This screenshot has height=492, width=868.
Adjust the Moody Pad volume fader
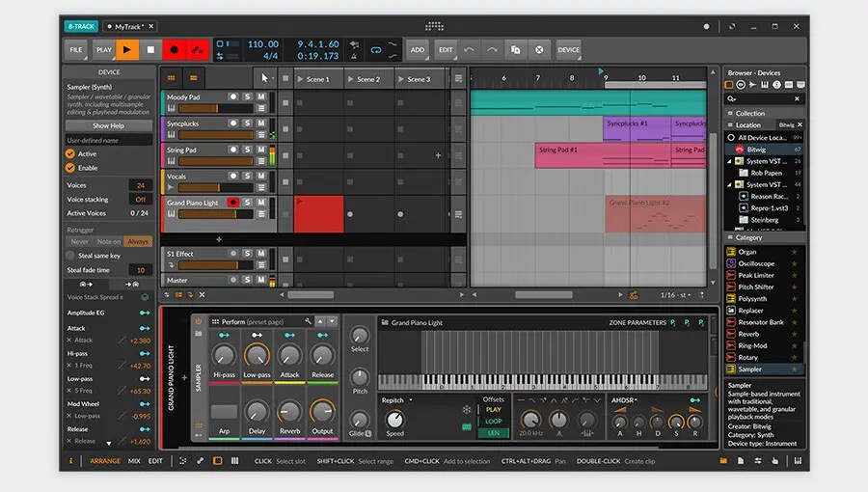(x=215, y=108)
